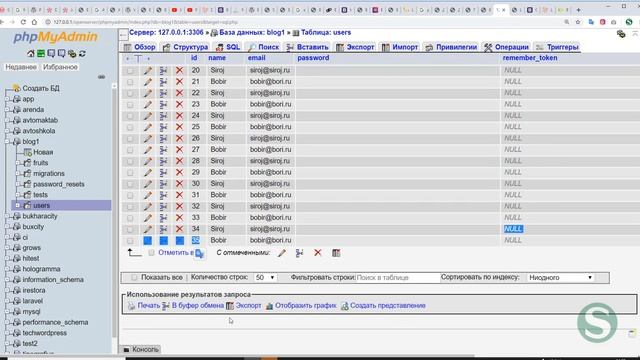This screenshot has width=640, height=360.
Task: Delete row with id 30
Action: [x=179, y=184]
